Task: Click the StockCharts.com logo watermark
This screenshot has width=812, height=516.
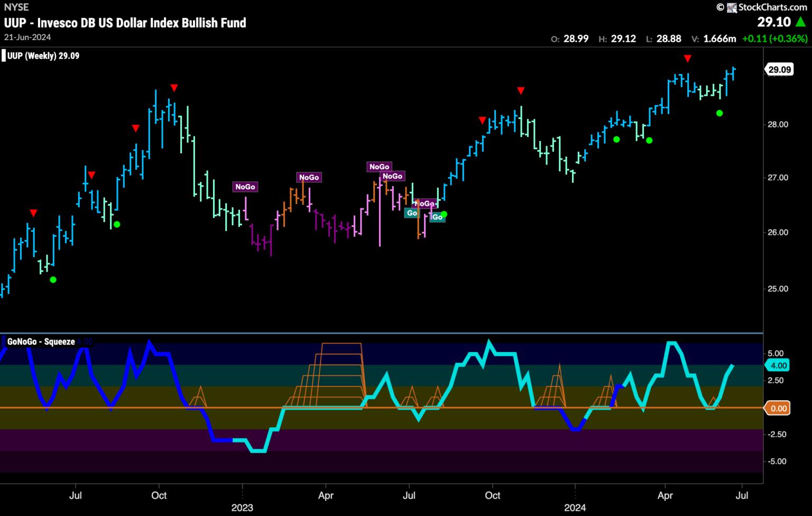Action: tap(761, 7)
